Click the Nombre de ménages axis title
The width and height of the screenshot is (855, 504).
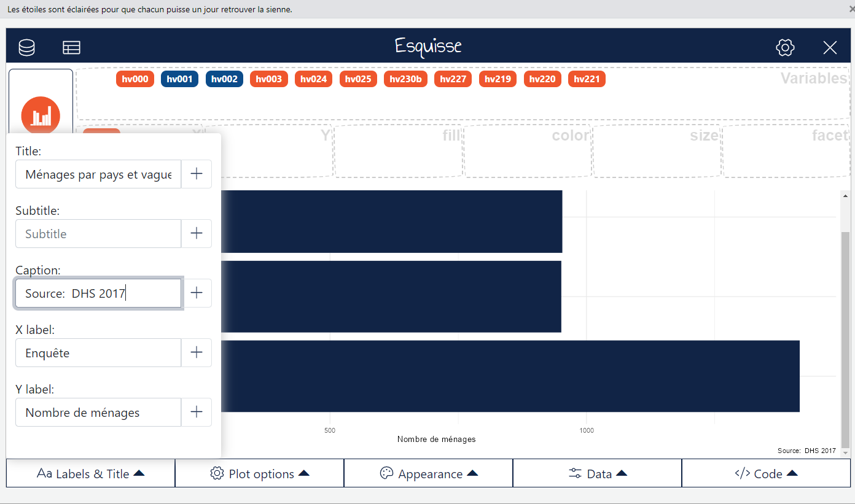(436, 439)
